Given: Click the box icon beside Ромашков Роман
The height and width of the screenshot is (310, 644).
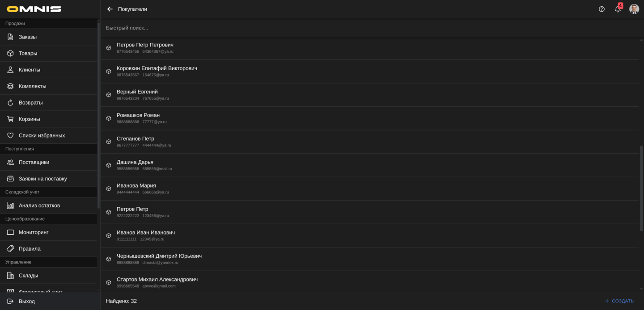Looking at the screenshot, I should click(x=109, y=118).
